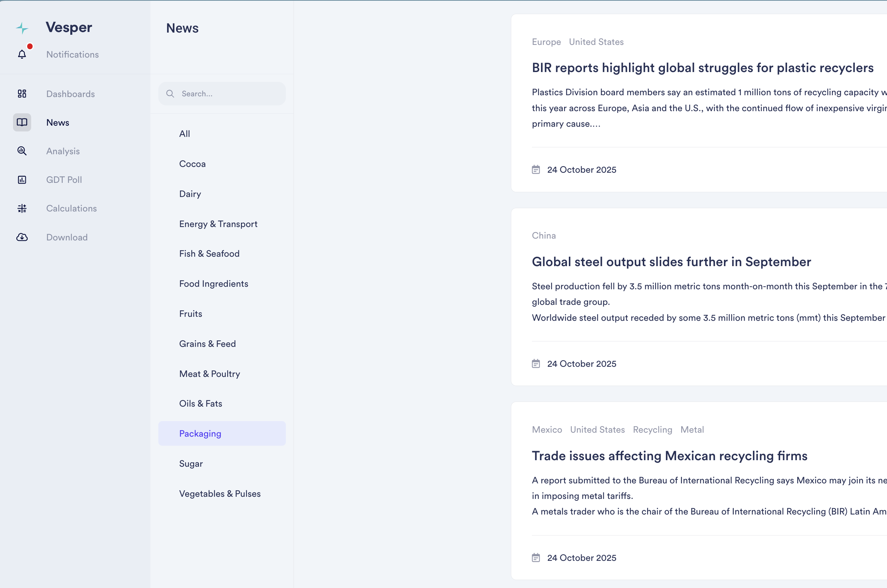Image resolution: width=887 pixels, height=588 pixels.
Task: Click the GDT Poll chart icon
Action: pos(22,180)
